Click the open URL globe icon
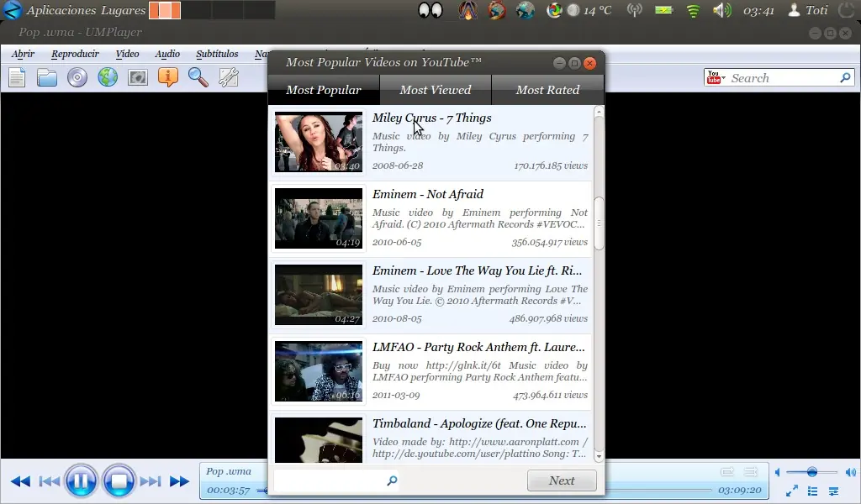 point(108,77)
